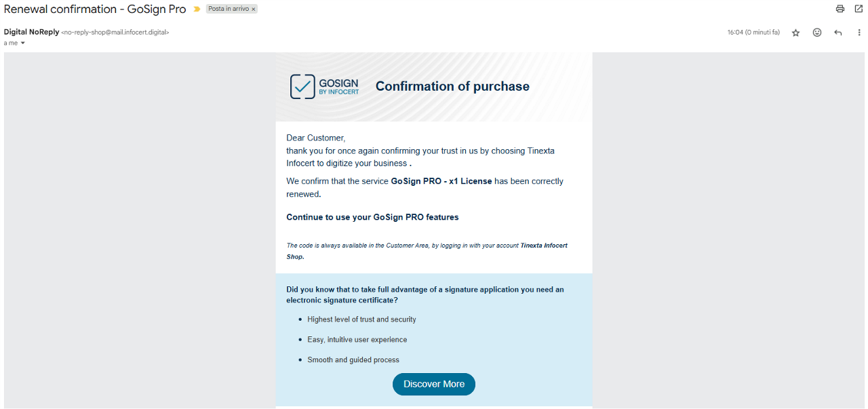This screenshot has height=409, width=868.
Task: Click the Posta in arrivo label chip
Action: click(x=229, y=9)
